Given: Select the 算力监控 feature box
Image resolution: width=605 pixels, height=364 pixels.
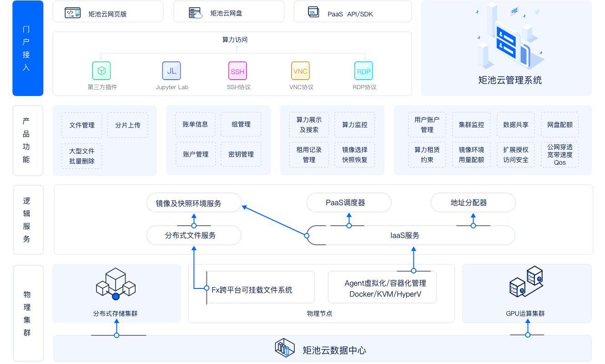Looking at the screenshot, I should tap(354, 125).
